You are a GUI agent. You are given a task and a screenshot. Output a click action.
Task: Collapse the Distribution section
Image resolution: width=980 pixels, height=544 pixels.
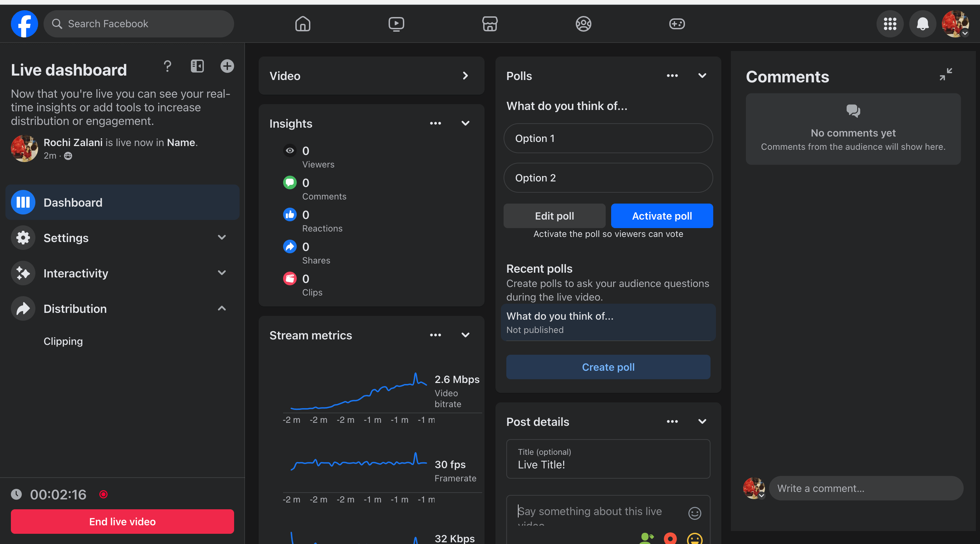222,308
